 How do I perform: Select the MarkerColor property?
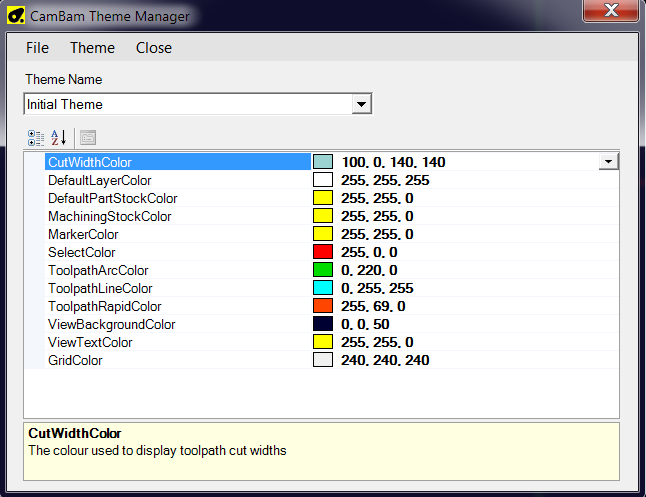coord(83,234)
